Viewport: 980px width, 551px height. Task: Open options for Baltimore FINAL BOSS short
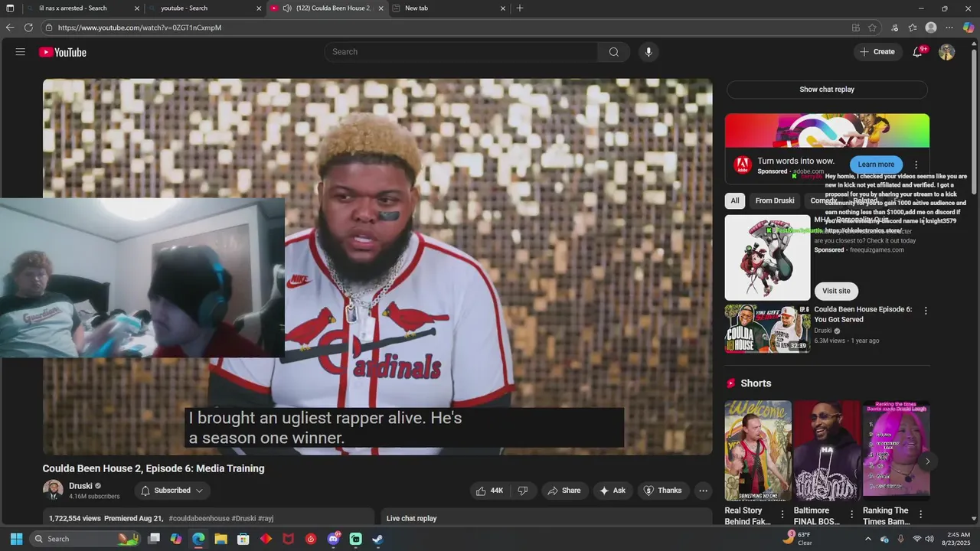click(851, 515)
